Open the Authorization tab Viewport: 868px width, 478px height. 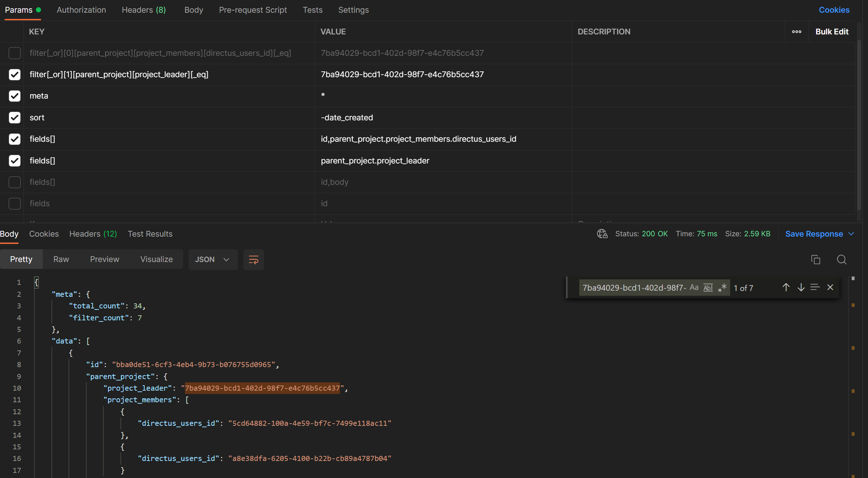click(81, 10)
